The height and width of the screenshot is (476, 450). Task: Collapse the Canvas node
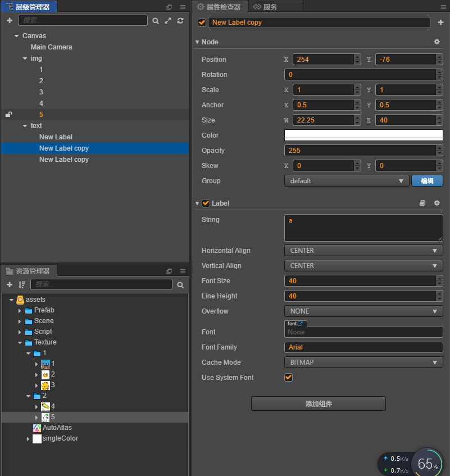click(x=16, y=36)
